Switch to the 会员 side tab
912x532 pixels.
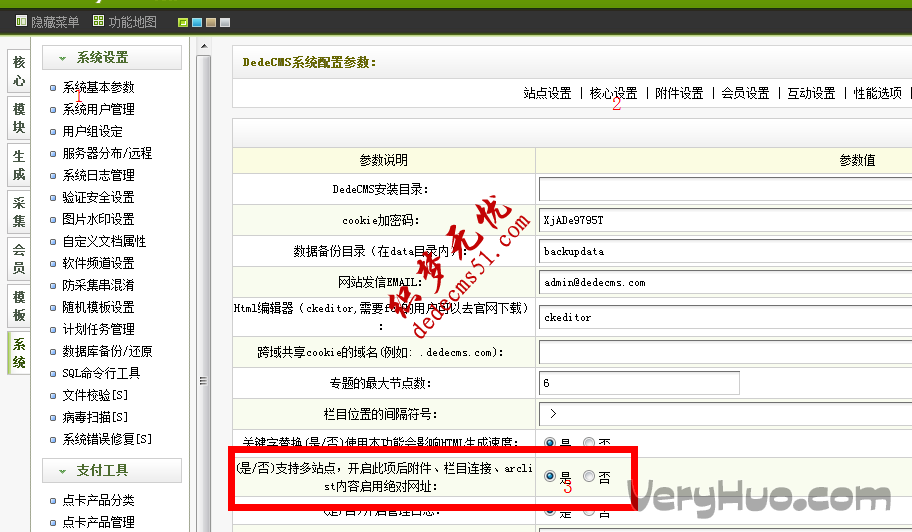coord(19,259)
